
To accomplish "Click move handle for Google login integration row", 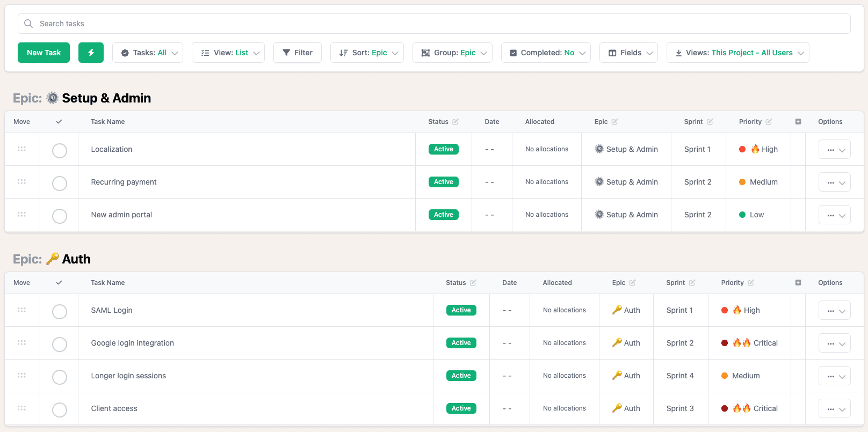I will coord(21,342).
